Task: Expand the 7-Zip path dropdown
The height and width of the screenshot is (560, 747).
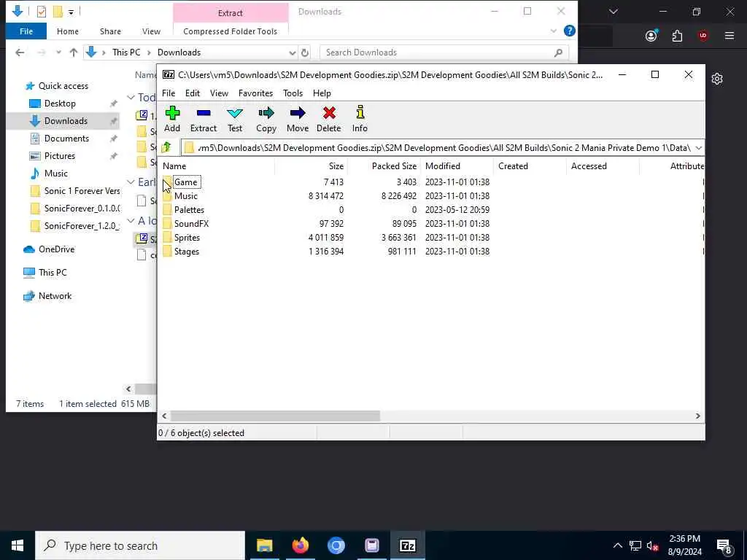Action: pyautogui.click(x=698, y=147)
